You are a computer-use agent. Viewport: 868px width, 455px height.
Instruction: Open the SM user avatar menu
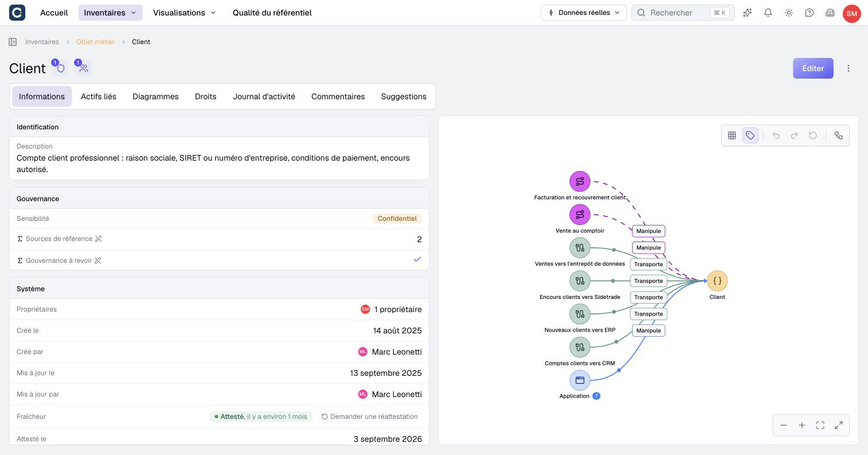[851, 13]
